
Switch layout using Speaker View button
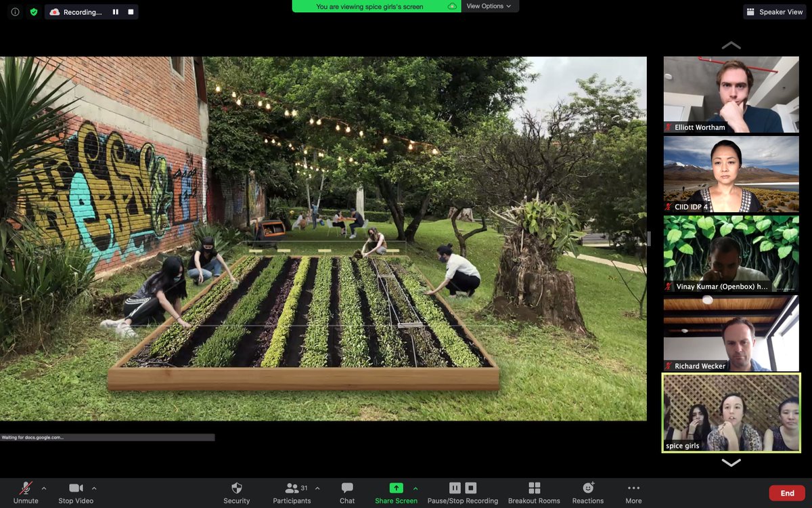[775, 12]
